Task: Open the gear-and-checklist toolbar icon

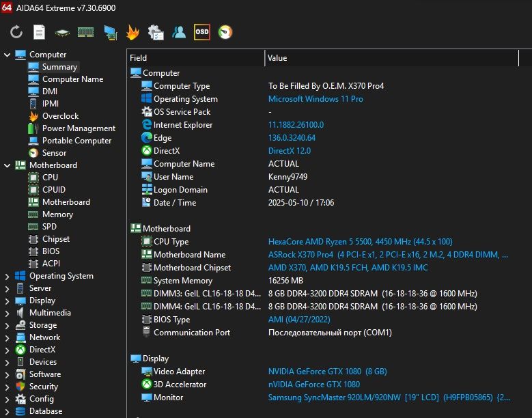Action: [x=156, y=33]
